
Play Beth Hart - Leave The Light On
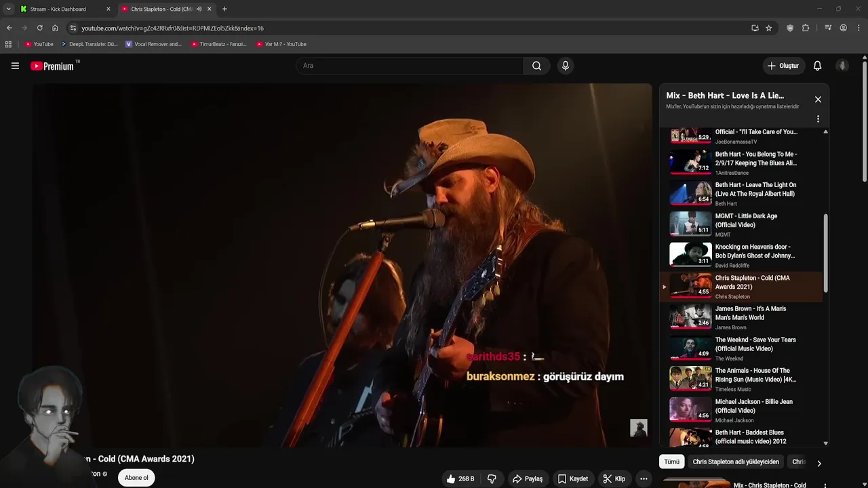[743, 193]
